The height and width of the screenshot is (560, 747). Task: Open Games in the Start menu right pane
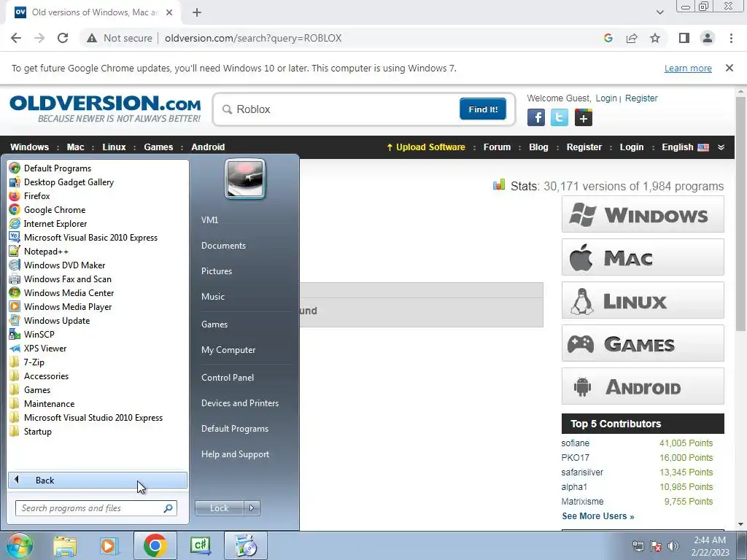click(x=214, y=324)
